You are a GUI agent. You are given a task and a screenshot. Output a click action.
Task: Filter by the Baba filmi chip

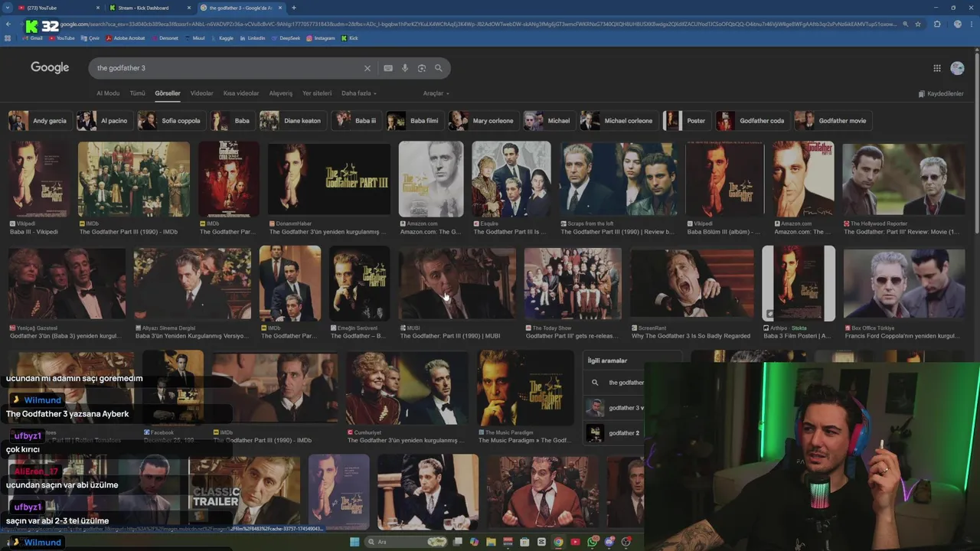click(x=414, y=121)
